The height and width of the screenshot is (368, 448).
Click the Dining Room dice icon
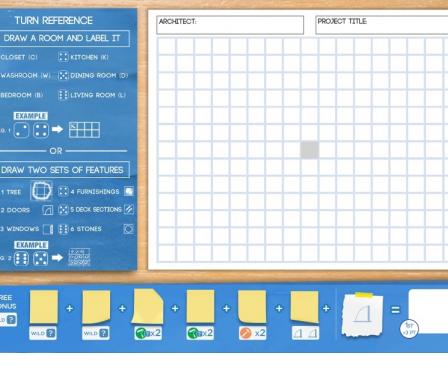[x=63, y=75]
